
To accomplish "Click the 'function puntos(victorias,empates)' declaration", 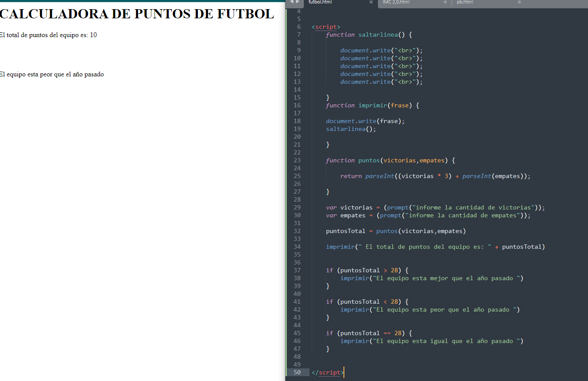I will pos(391,160).
